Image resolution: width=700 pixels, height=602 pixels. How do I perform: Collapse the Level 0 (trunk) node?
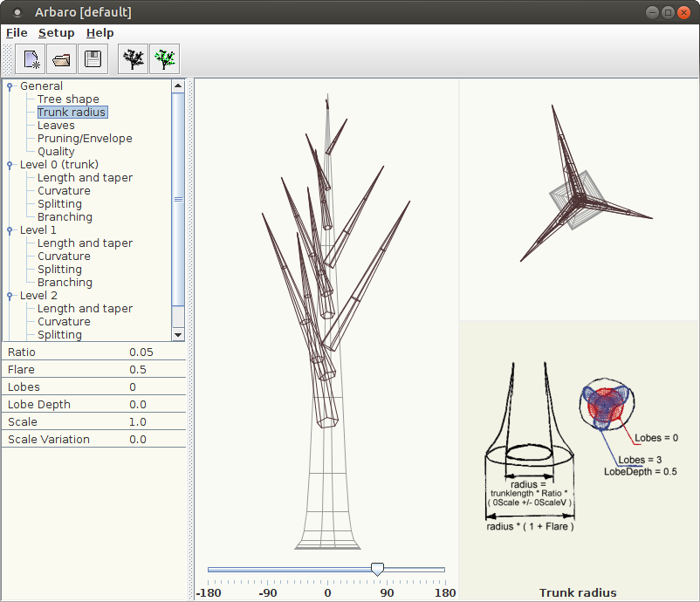click(x=10, y=165)
